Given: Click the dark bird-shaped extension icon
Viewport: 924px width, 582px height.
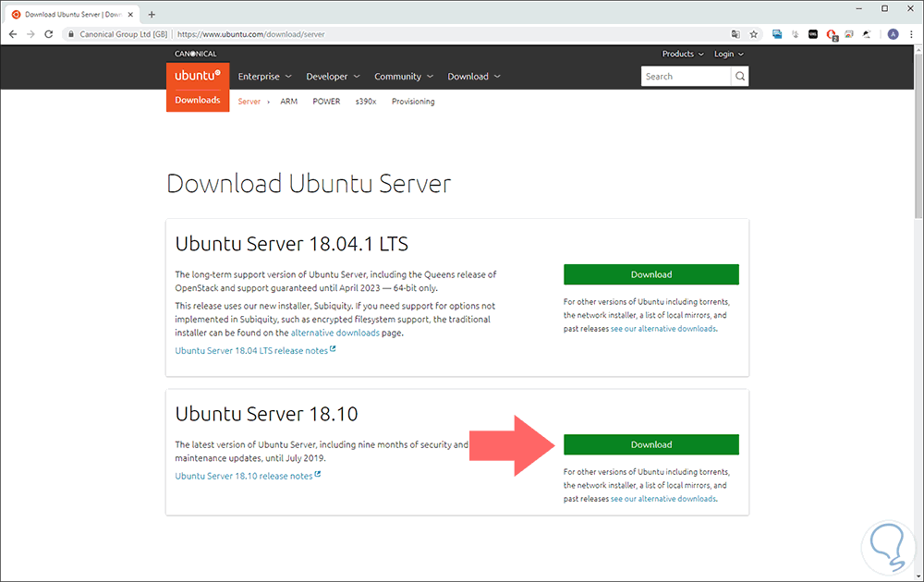Looking at the screenshot, I should [867, 34].
